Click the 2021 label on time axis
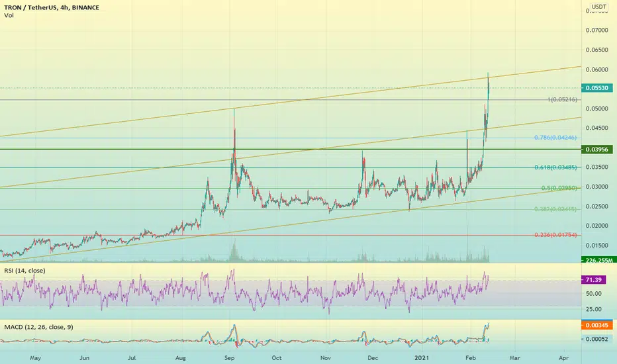617x364 pixels. (422, 358)
